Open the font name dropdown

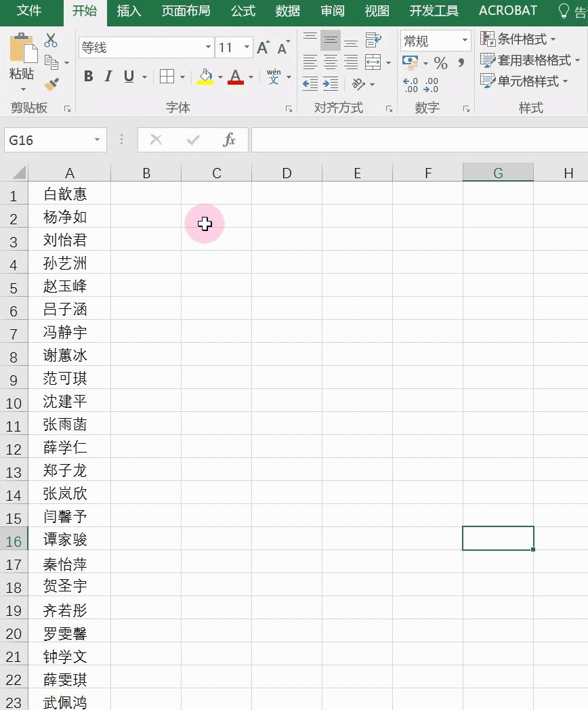(209, 48)
